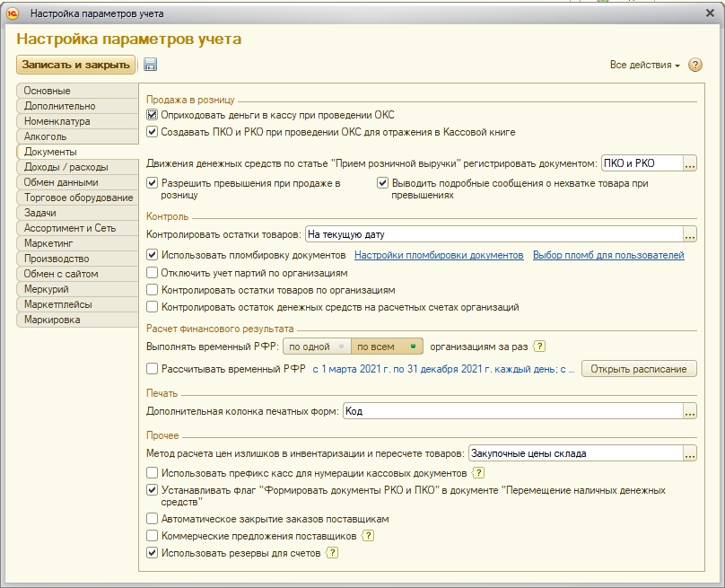The image size is (725, 588).
Task: Open the Номенклатура tab
Action: coord(78,121)
